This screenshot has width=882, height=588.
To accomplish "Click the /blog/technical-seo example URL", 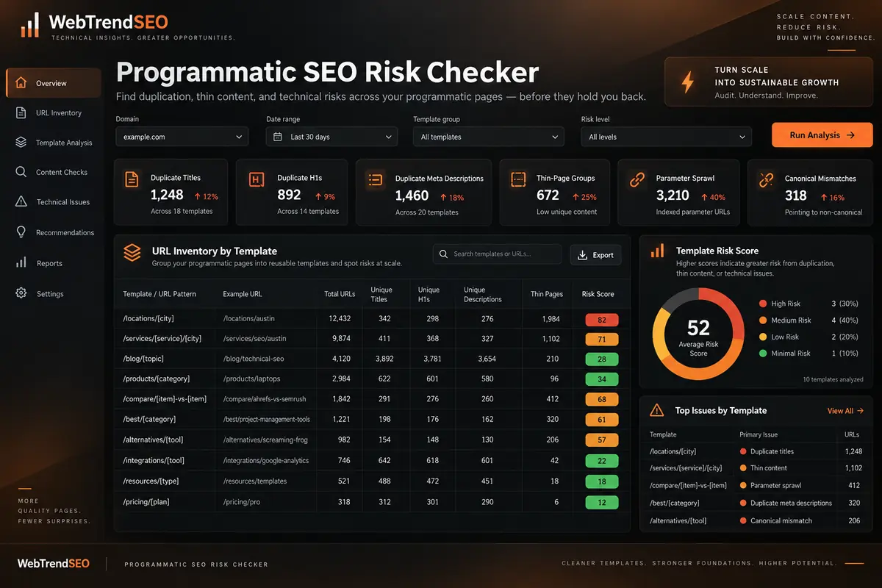I will pos(253,359).
